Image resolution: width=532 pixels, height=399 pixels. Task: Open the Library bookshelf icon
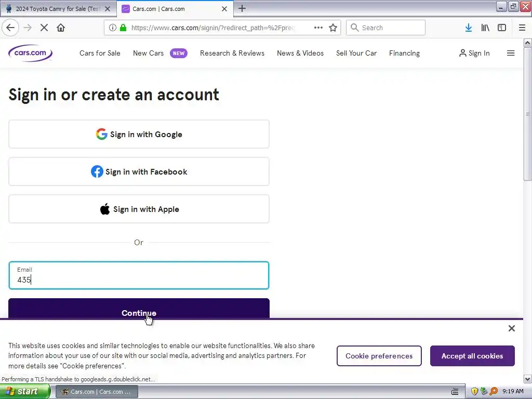[485, 28]
